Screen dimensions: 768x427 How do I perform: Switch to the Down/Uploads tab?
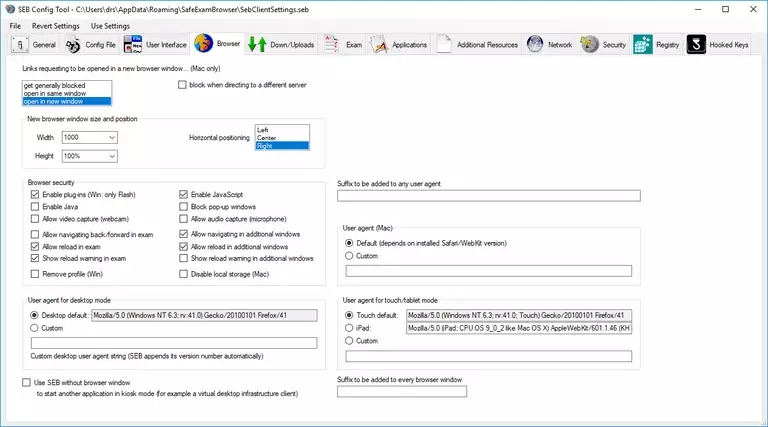click(281, 45)
